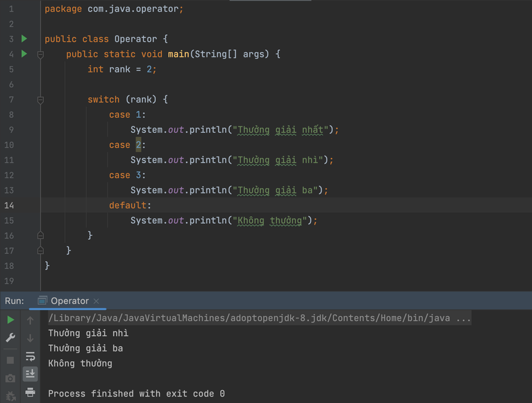The image size is (532, 403).
Task: Rerun Operator with the green play icon
Action: (10, 320)
